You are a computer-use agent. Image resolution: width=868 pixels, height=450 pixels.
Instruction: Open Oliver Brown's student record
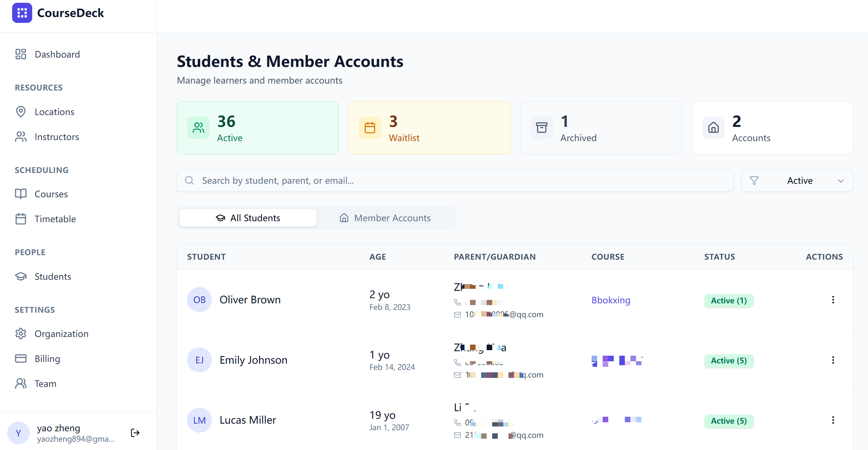point(250,300)
